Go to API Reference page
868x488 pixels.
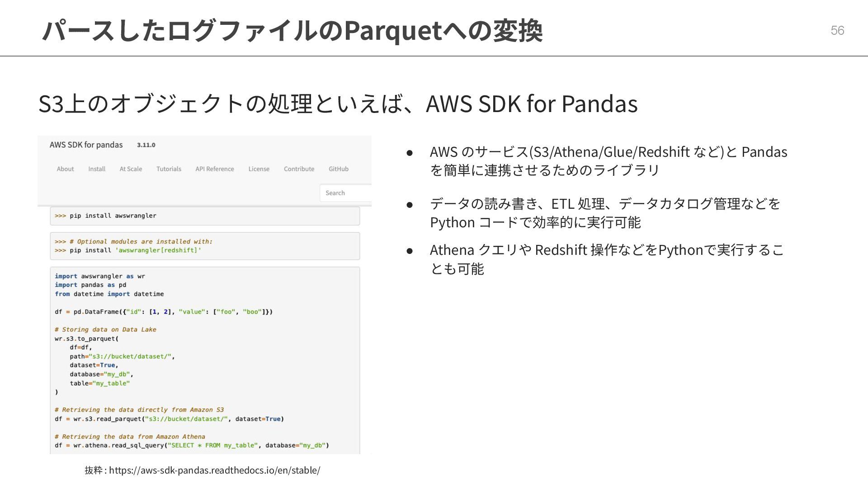[x=215, y=169]
